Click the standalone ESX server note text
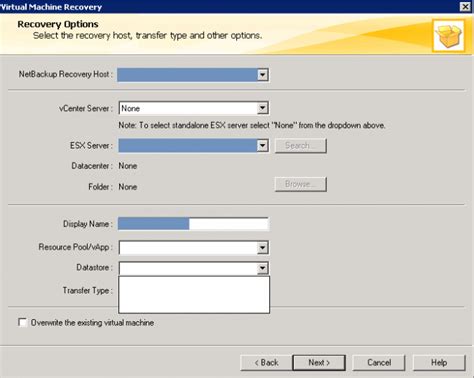 pyautogui.click(x=252, y=125)
